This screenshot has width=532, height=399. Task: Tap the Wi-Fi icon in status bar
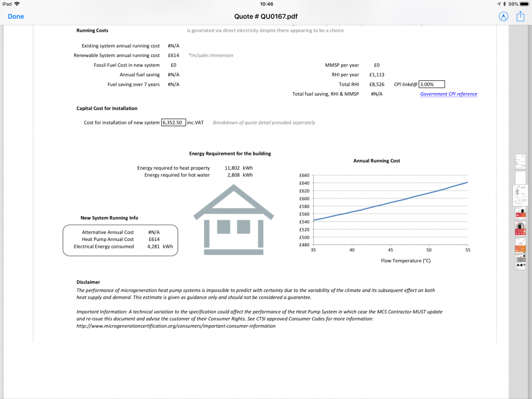[x=17, y=4]
